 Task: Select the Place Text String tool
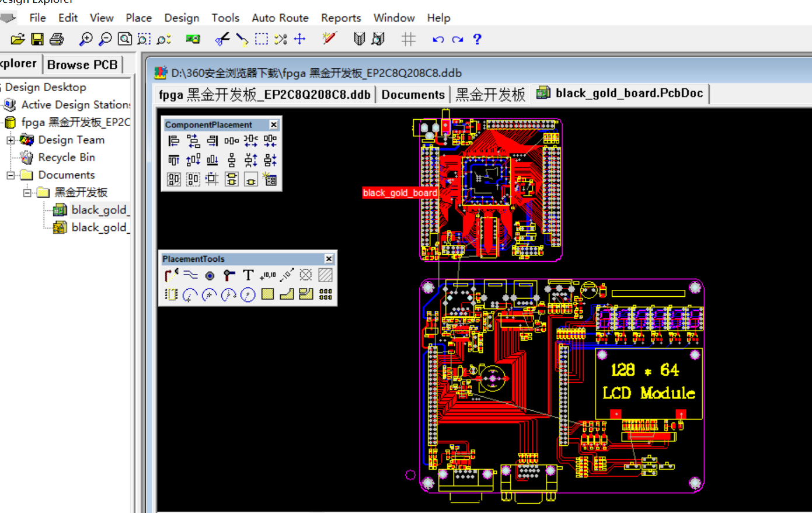click(248, 275)
